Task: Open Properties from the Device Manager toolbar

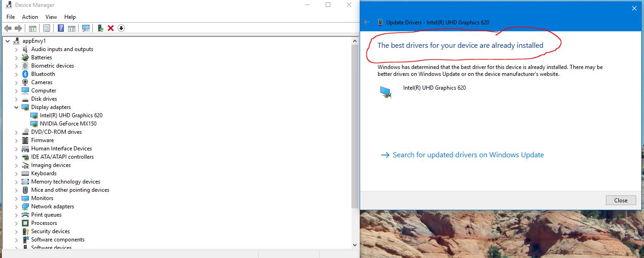Action: pos(46,28)
